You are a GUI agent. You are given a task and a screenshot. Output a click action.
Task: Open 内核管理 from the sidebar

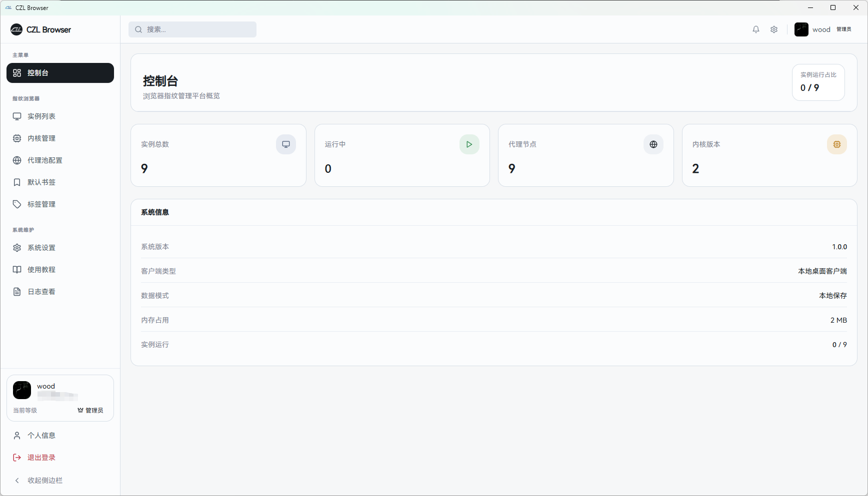coord(60,138)
